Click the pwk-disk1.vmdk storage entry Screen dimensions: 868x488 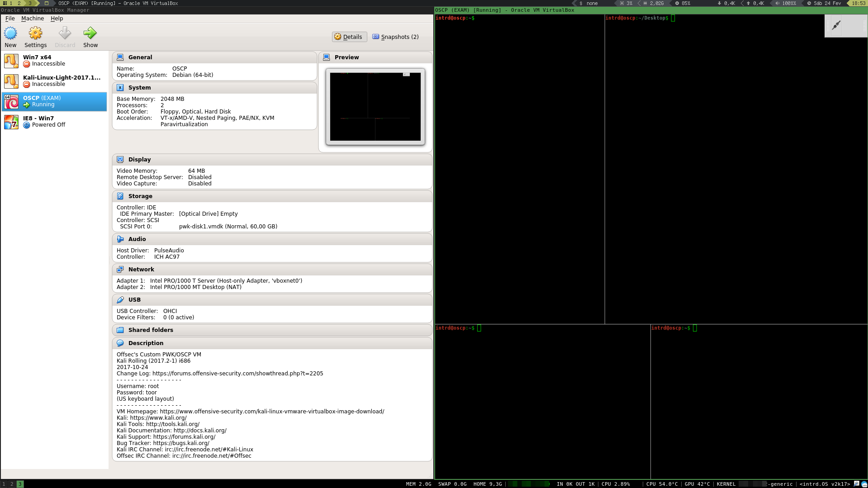tap(228, 227)
